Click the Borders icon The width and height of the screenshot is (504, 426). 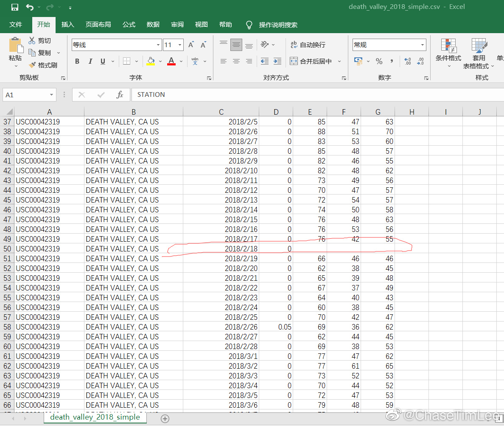127,61
